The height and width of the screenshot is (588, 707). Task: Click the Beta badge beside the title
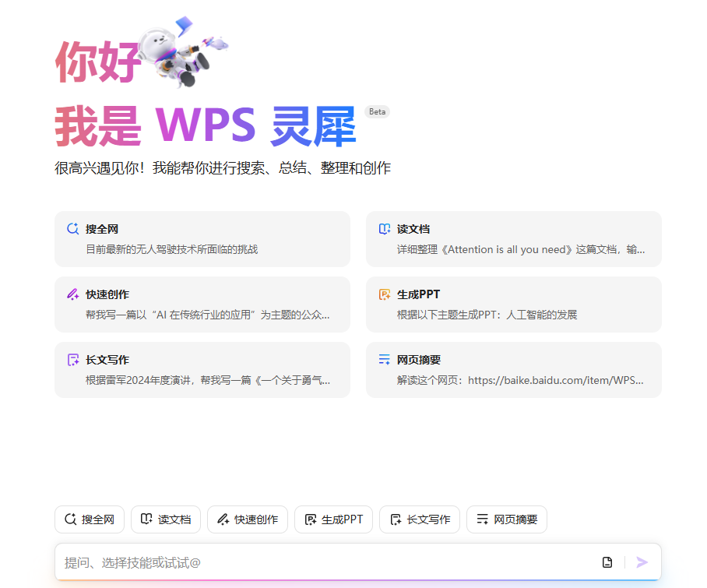pyautogui.click(x=377, y=111)
